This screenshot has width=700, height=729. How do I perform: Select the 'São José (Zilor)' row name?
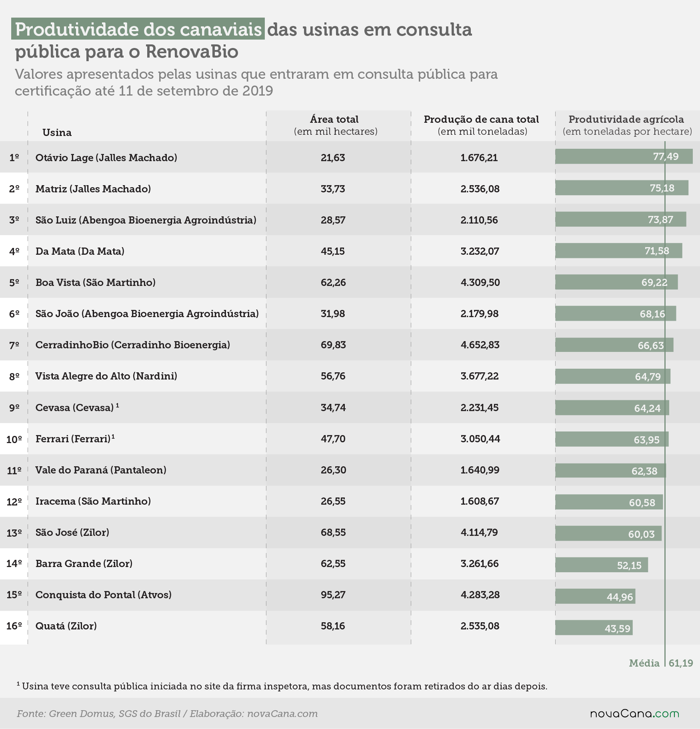click(x=72, y=532)
